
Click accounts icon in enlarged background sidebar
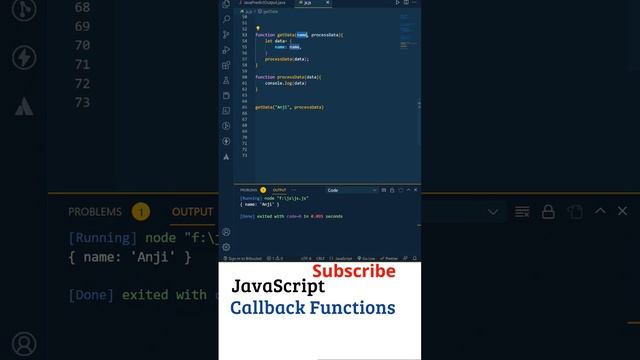24,344
